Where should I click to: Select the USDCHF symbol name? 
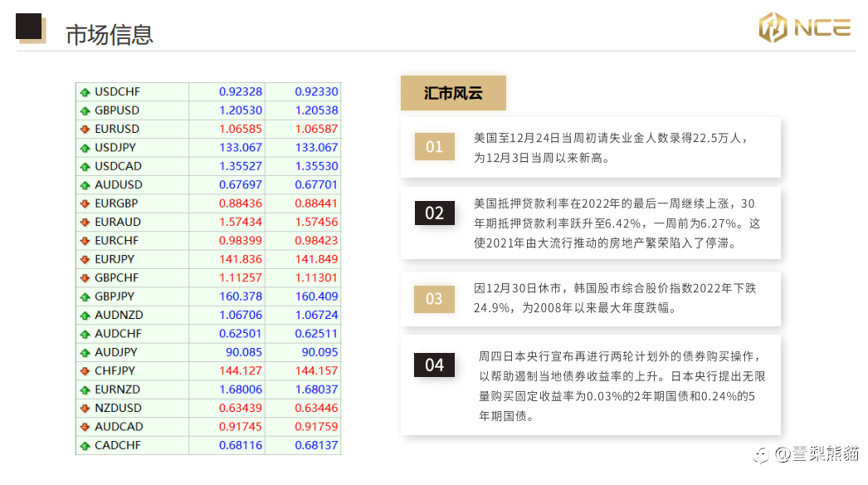(117, 91)
